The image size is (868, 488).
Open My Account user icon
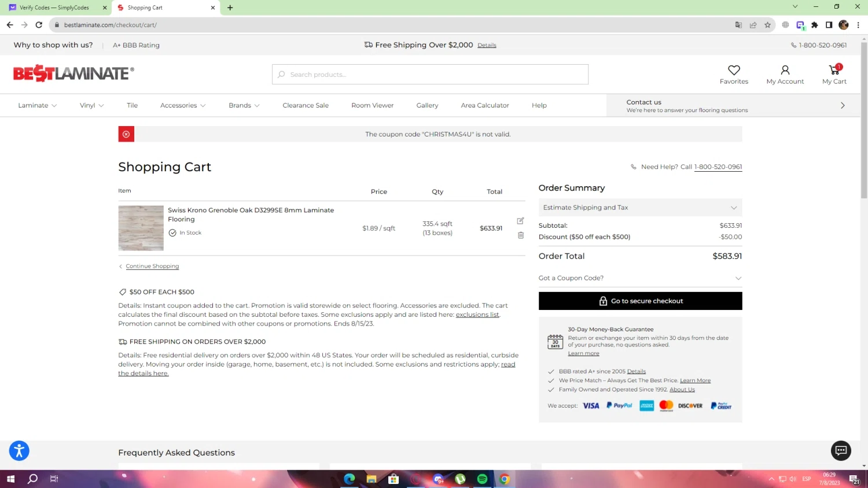coord(785,70)
